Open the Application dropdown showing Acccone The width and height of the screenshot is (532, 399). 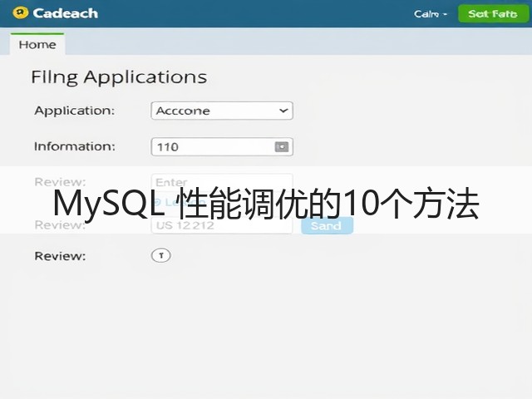(x=222, y=111)
